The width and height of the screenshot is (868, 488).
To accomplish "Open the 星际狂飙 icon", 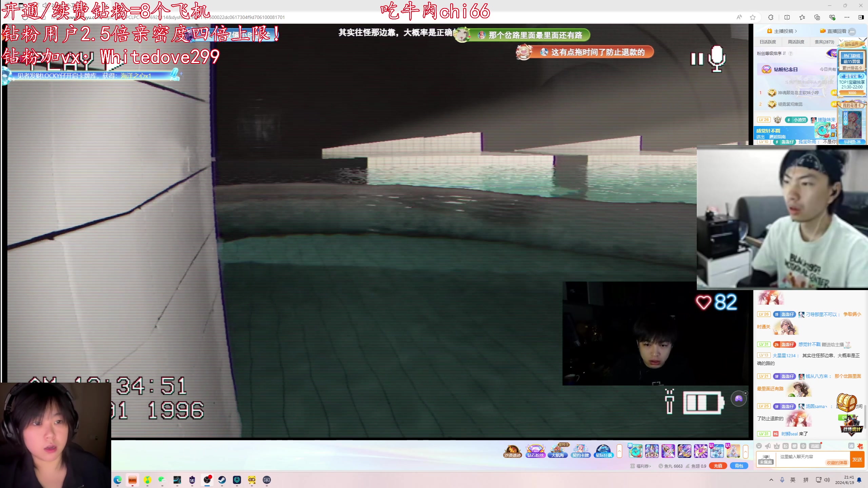I will pyautogui.click(x=604, y=451).
